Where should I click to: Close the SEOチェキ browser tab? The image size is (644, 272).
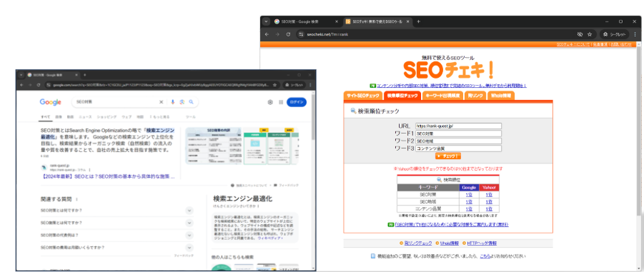coord(408,21)
